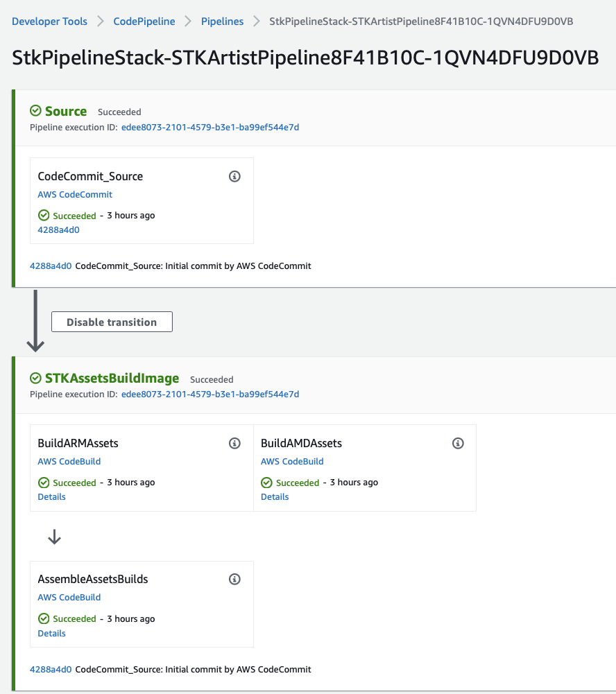
Task: Open info icon for BuildAMDAssets action
Action: [x=457, y=443]
